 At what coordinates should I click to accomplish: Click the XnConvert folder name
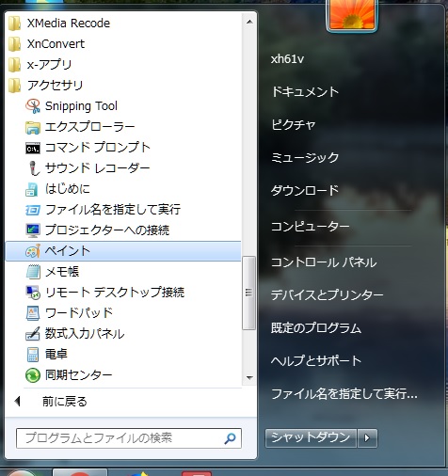click(56, 44)
